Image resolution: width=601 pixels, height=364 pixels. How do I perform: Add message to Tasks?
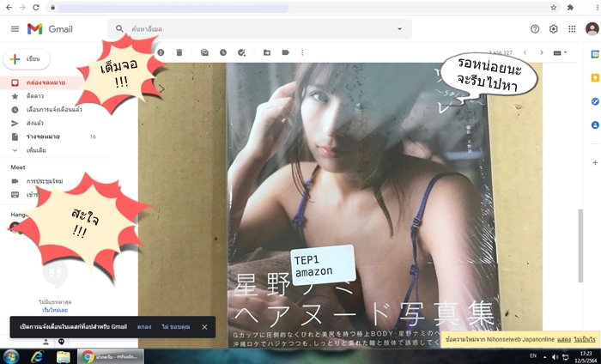(x=241, y=52)
